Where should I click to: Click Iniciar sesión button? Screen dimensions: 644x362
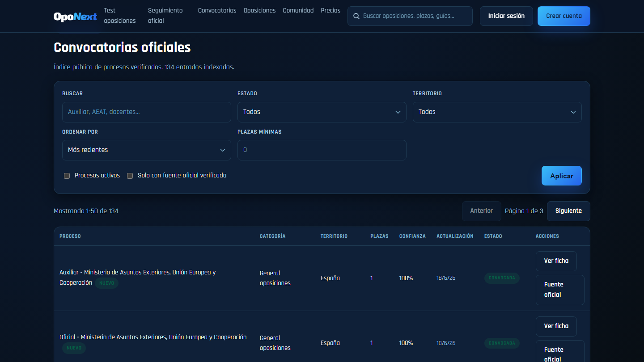tap(506, 16)
